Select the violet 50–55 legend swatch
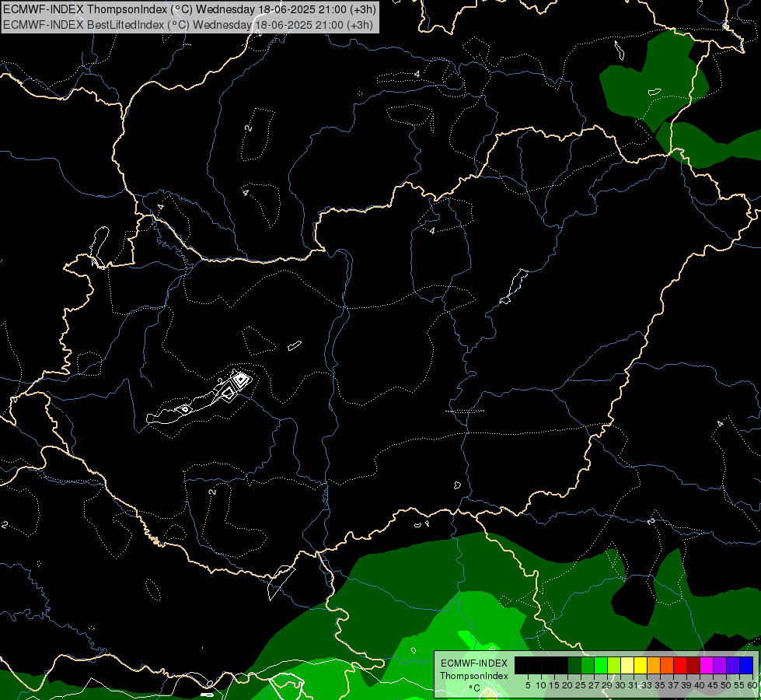The width and height of the screenshot is (761, 700). coord(733,665)
